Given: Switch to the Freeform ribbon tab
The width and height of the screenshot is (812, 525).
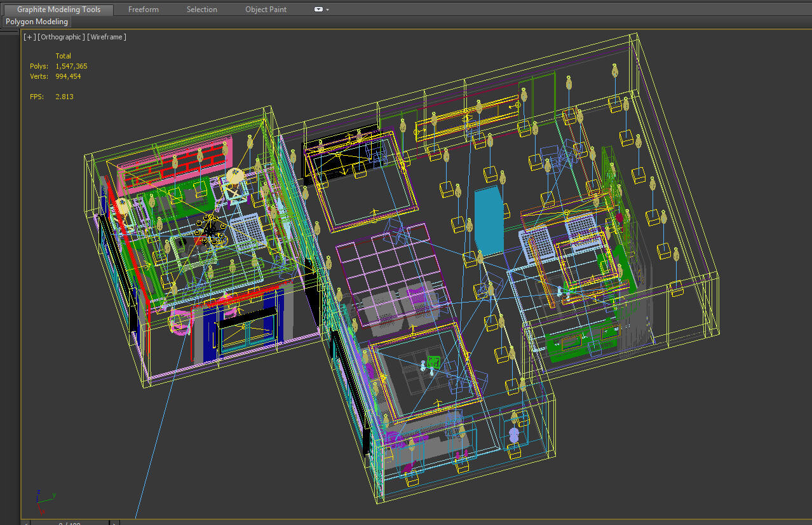Looking at the screenshot, I should [143, 10].
